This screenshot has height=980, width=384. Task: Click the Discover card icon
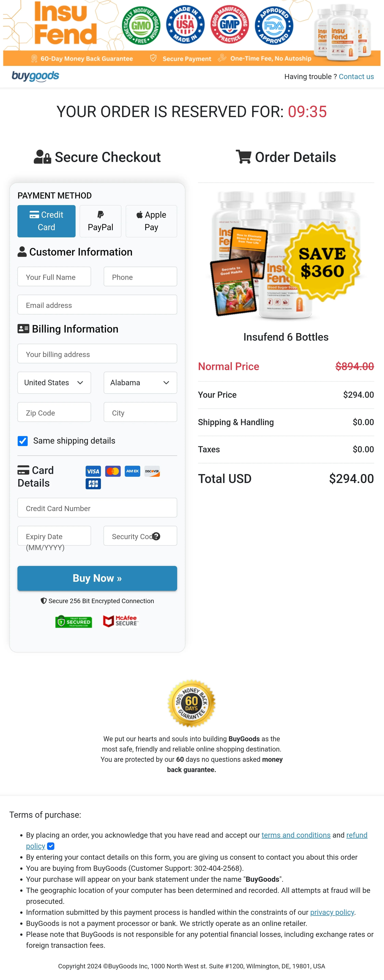point(152,471)
